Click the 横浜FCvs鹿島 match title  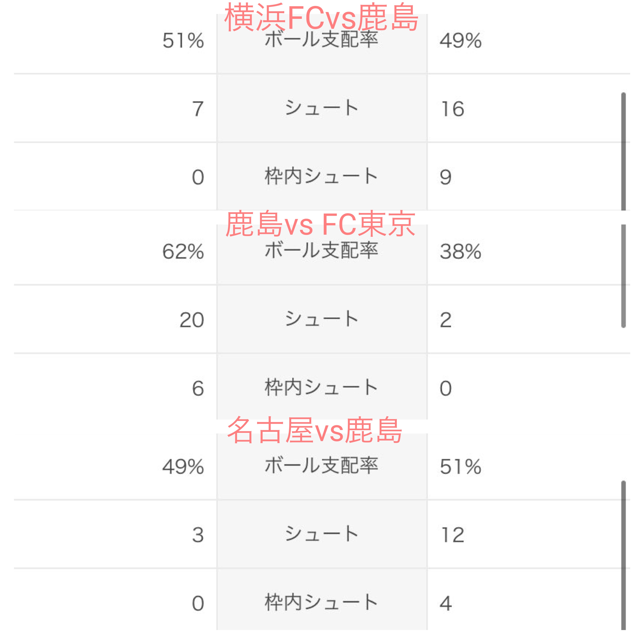tap(321, 18)
